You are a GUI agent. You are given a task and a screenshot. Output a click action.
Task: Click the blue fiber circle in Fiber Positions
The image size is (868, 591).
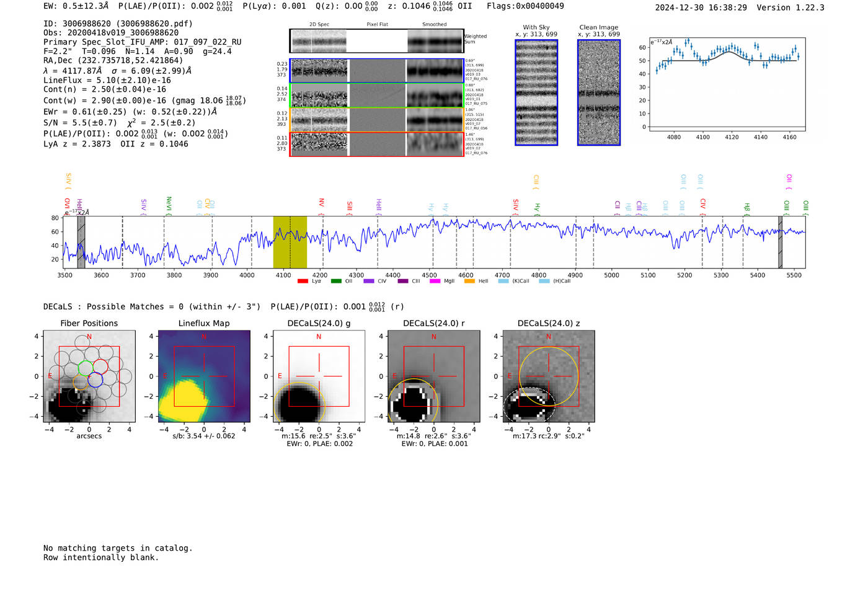point(95,380)
